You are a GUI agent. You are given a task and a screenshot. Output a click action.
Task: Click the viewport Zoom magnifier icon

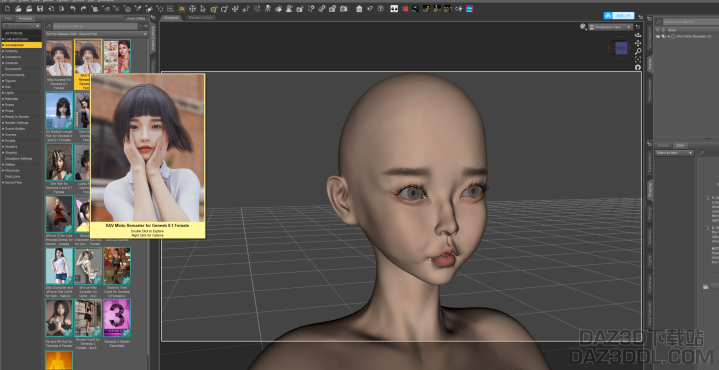point(638,51)
